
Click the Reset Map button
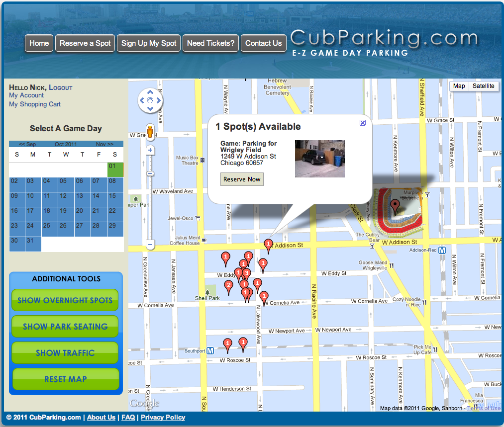tap(66, 379)
